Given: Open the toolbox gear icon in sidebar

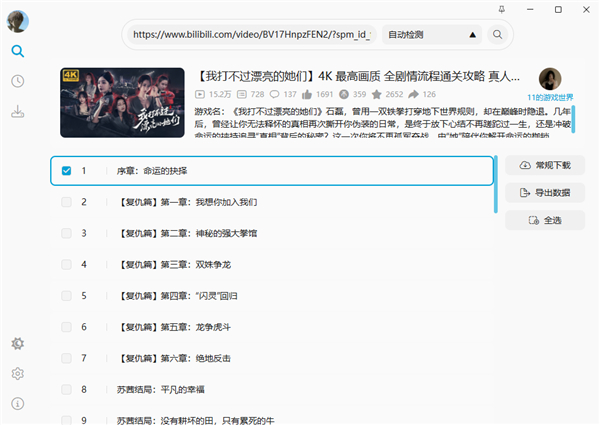Looking at the screenshot, I should pyautogui.click(x=18, y=344).
